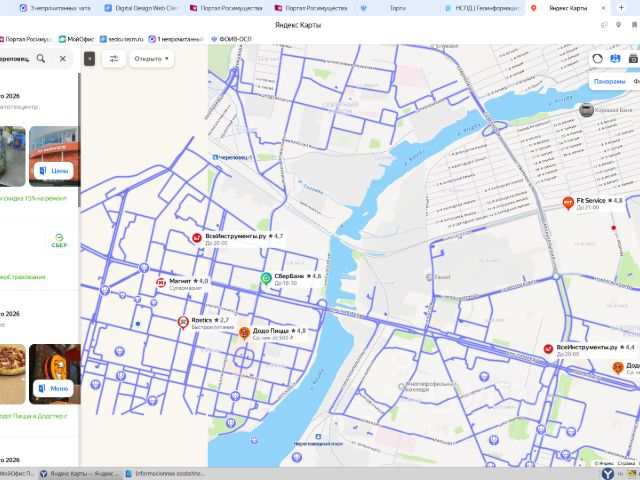
Task: Close the 'Яндекс Карты' browser tab
Action: [x=604, y=8]
